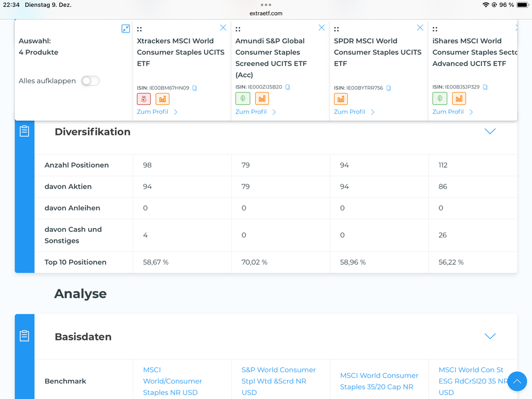Copy the Amundi ISIN via copy icon
The width and height of the screenshot is (532, 399).
[288, 87]
